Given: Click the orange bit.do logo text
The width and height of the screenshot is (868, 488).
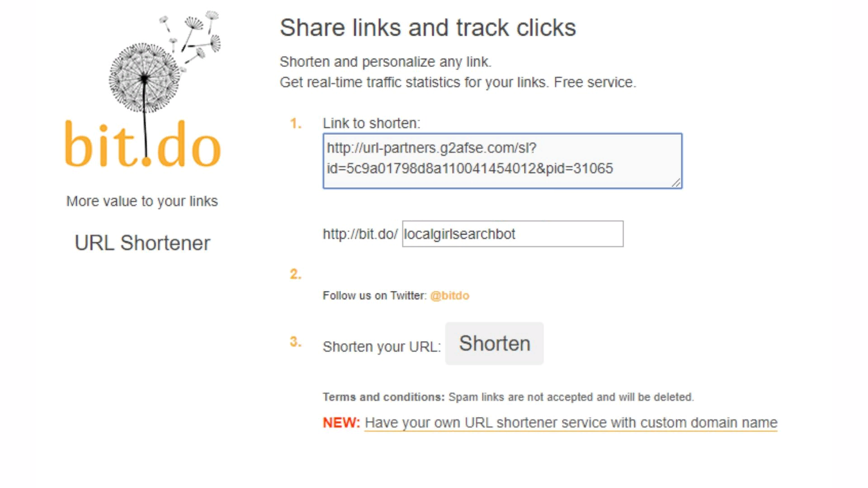Looking at the screenshot, I should click(x=143, y=145).
